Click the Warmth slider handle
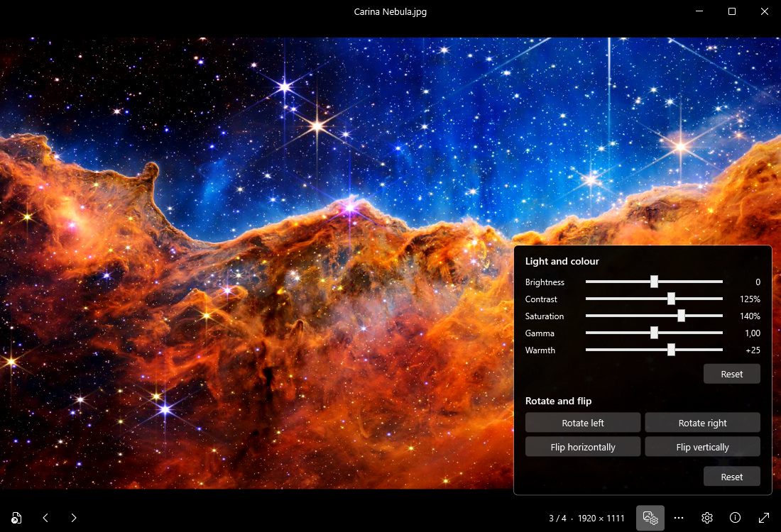This screenshot has height=532, width=781. point(671,350)
